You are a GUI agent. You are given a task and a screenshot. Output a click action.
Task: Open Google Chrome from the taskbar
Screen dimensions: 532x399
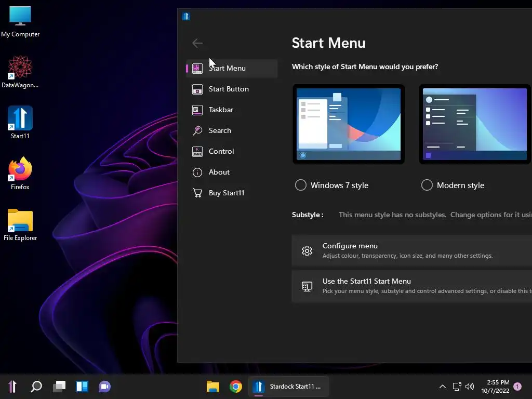[236, 387]
